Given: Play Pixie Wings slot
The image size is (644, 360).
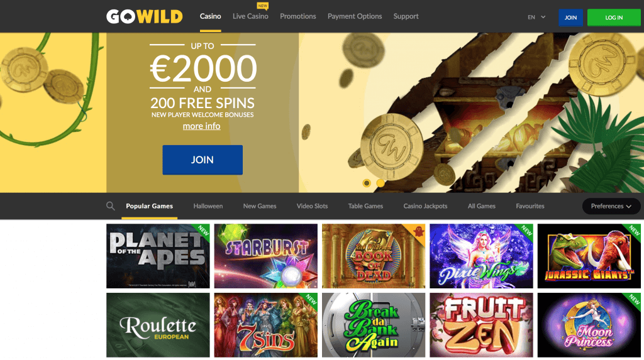Looking at the screenshot, I should [481, 256].
